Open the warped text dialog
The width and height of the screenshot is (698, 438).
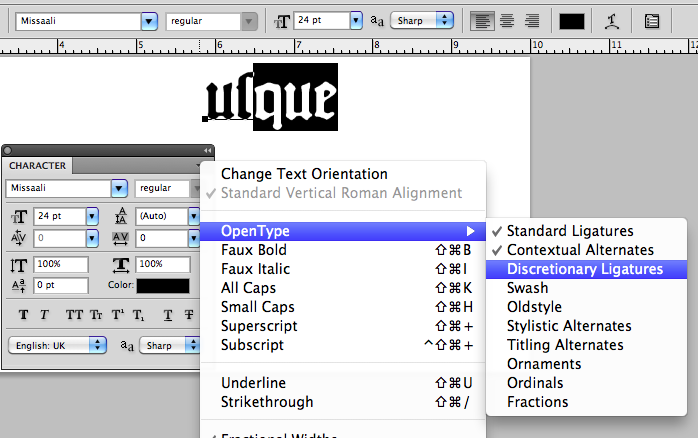tap(611, 20)
